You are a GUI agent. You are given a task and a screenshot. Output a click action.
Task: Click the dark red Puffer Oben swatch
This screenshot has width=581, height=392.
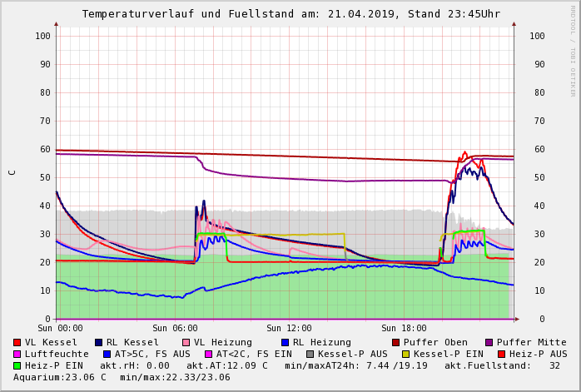click(x=395, y=342)
